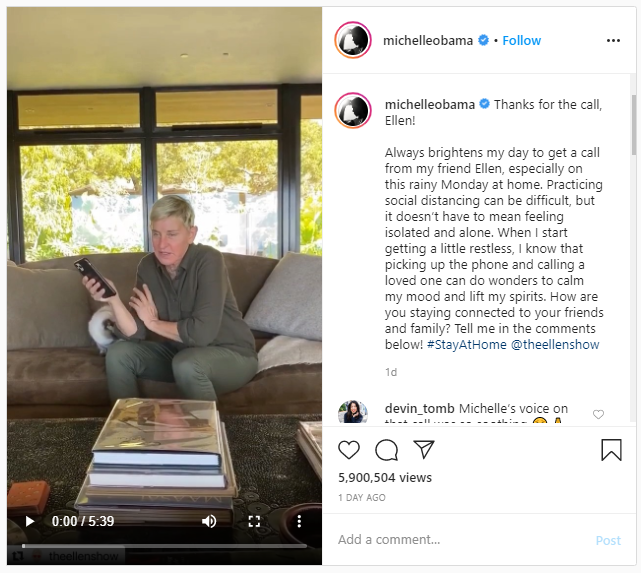Click the header michelleobama profile avatar
641x573 pixels.
click(353, 40)
